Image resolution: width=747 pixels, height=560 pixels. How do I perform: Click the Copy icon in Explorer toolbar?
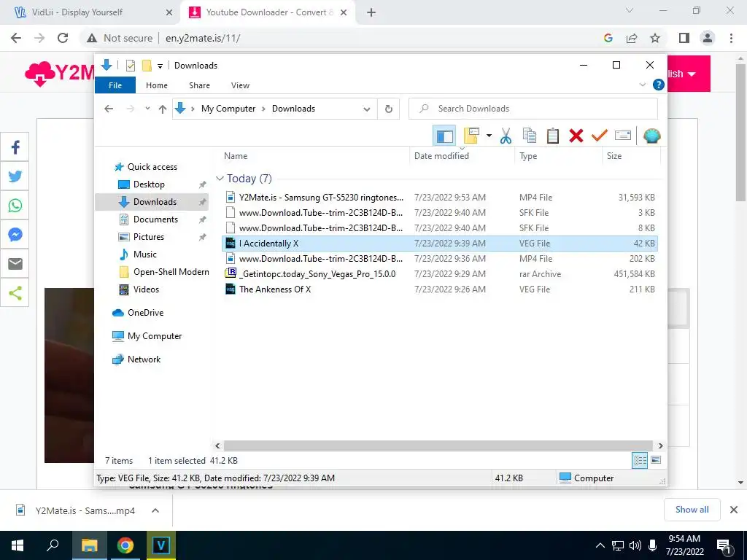click(530, 136)
